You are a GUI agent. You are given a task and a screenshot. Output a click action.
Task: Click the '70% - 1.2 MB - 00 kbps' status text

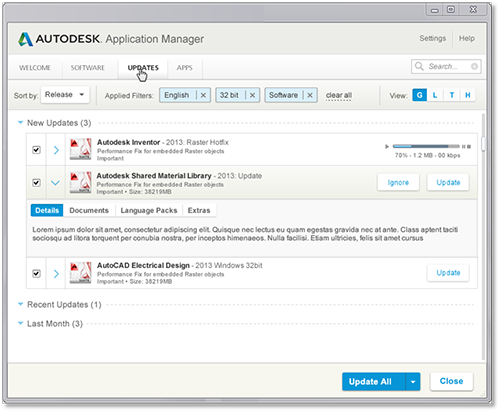click(427, 155)
